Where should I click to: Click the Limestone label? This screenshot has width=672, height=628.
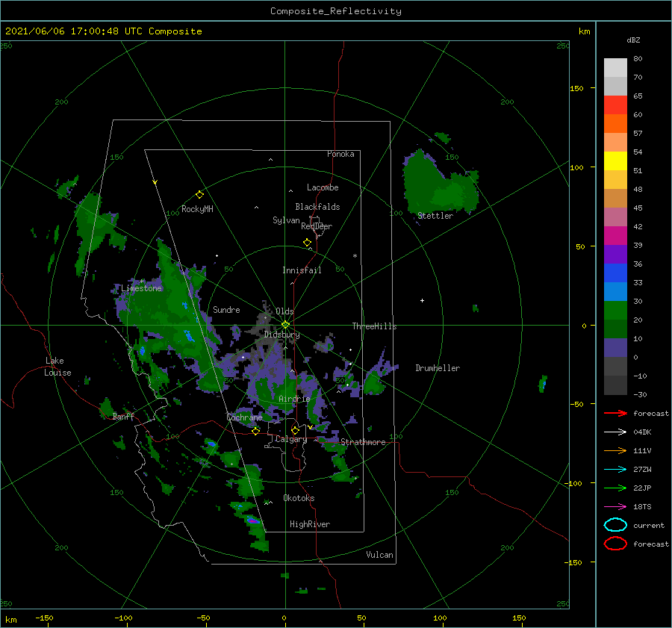point(141,288)
